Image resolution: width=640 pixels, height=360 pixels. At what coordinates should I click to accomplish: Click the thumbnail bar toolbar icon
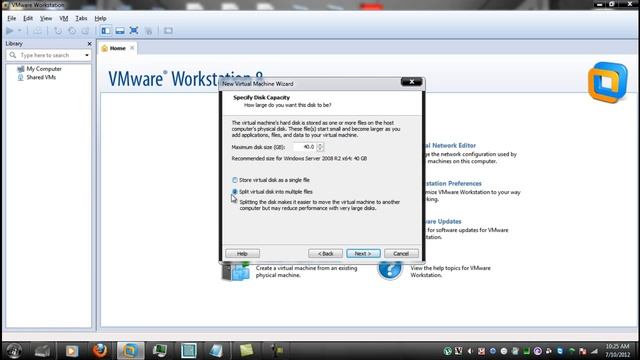coord(120,31)
